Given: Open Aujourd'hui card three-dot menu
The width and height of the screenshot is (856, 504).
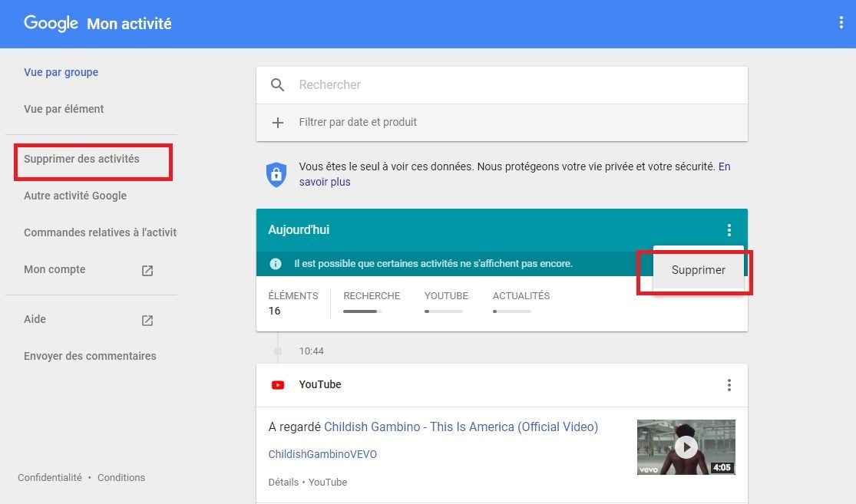Looking at the screenshot, I should (729, 230).
